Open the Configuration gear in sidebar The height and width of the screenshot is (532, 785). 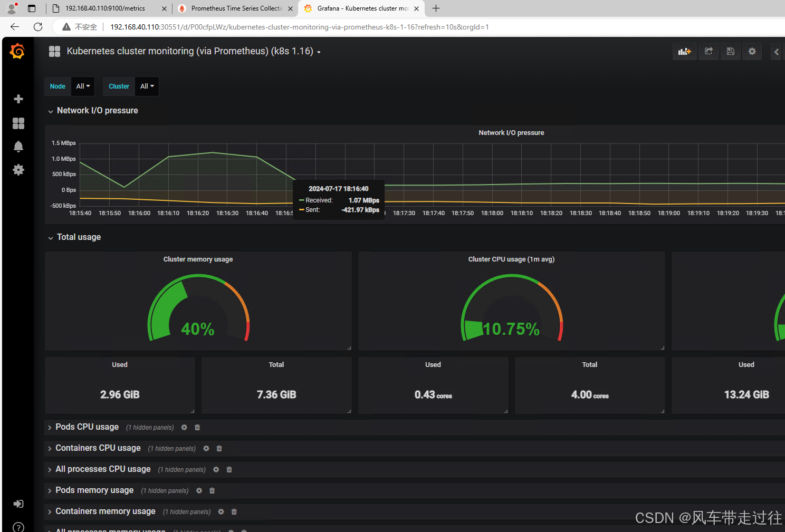(x=18, y=170)
